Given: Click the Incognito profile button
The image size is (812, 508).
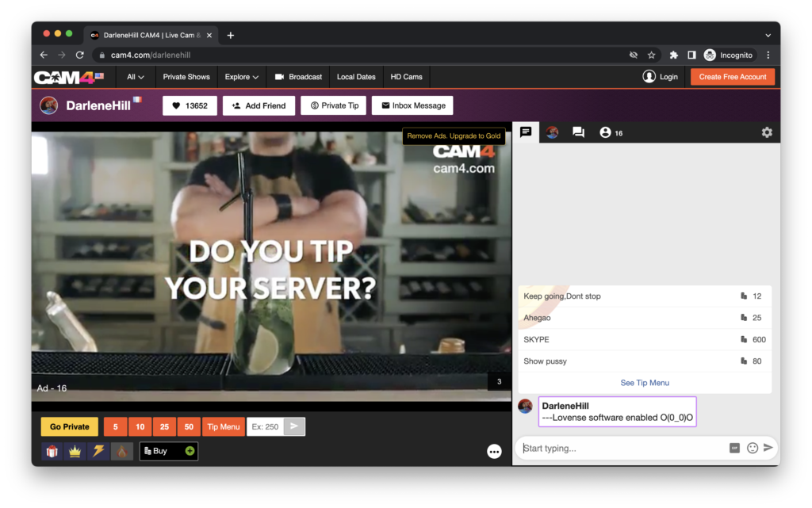Looking at the screenshot, I should (x=729, y=55).
